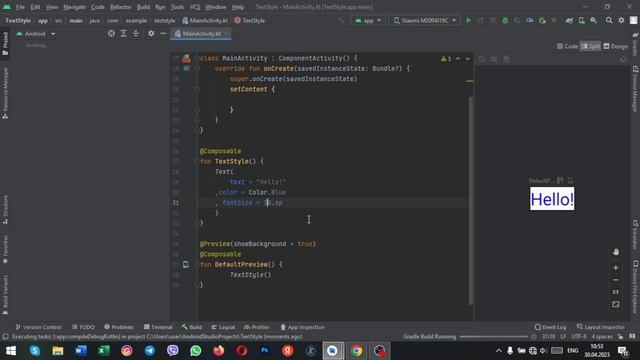Screen dimensions: 640x360
Task: Click the Gradle Build Running progress bar
Action: [494, 337]
